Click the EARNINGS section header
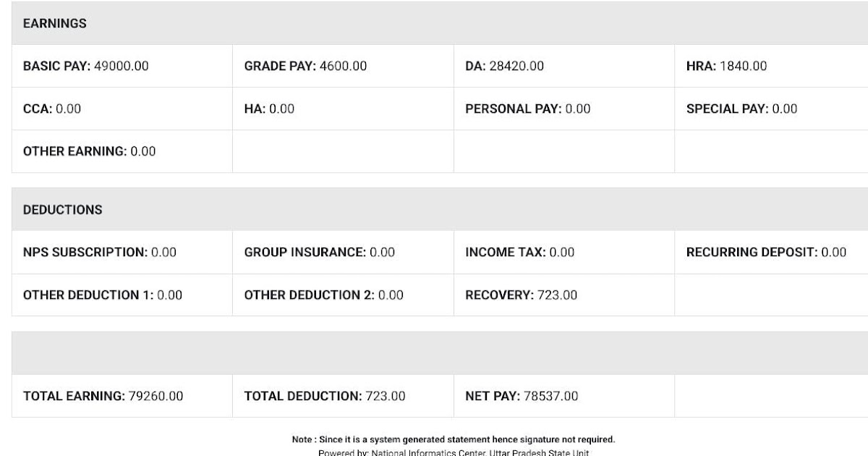 [55, 24]
